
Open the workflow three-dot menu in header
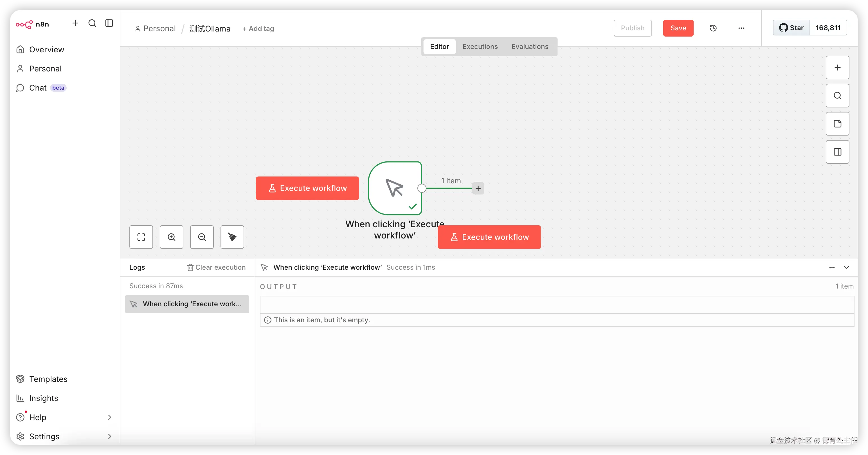[741, 28]
